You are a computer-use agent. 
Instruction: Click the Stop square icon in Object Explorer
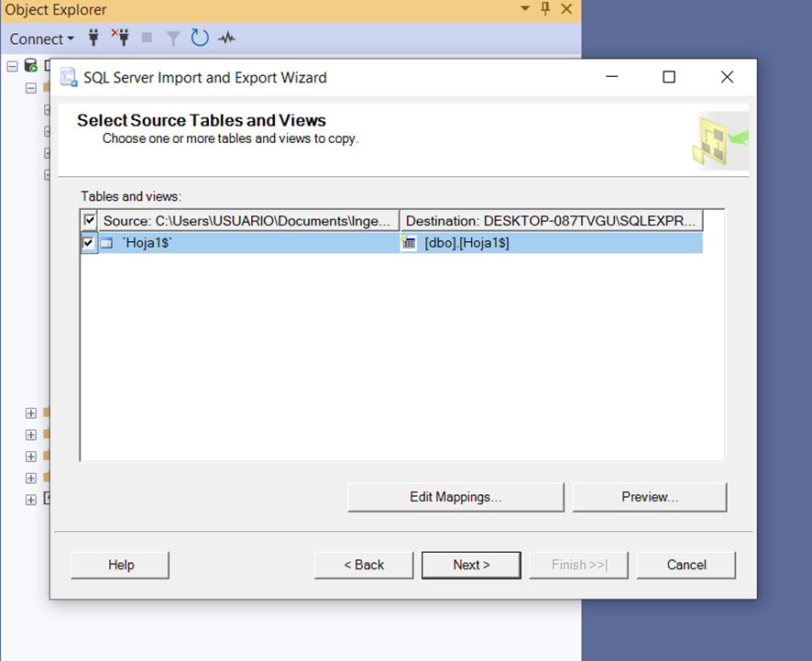pyautogui.click(x=147, y=38)
